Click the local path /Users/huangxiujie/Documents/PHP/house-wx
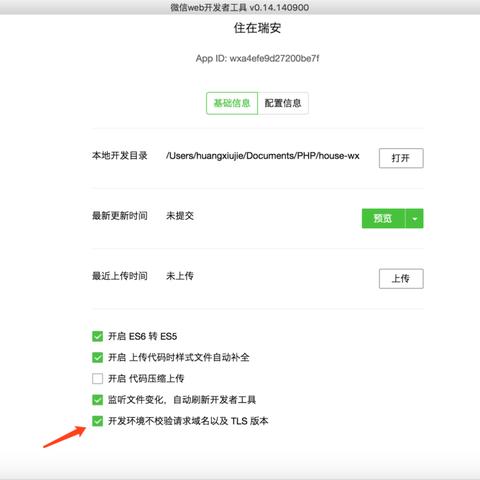 coord(263,156)
